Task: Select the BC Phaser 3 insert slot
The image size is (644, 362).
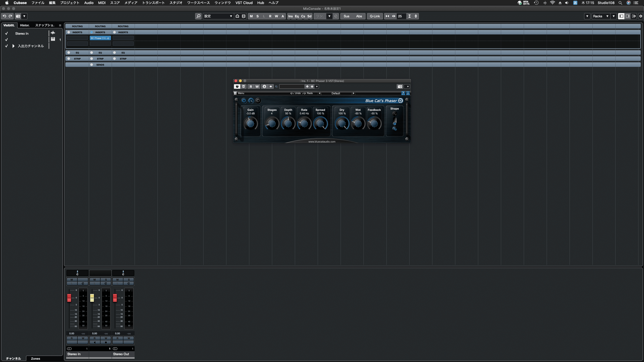Action: (x=100, y=38)
